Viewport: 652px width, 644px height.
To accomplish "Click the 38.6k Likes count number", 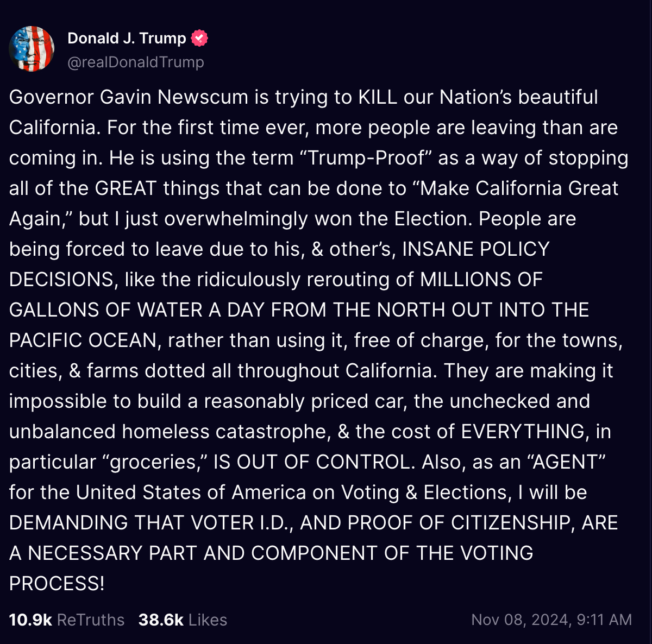I will [161, 620].
